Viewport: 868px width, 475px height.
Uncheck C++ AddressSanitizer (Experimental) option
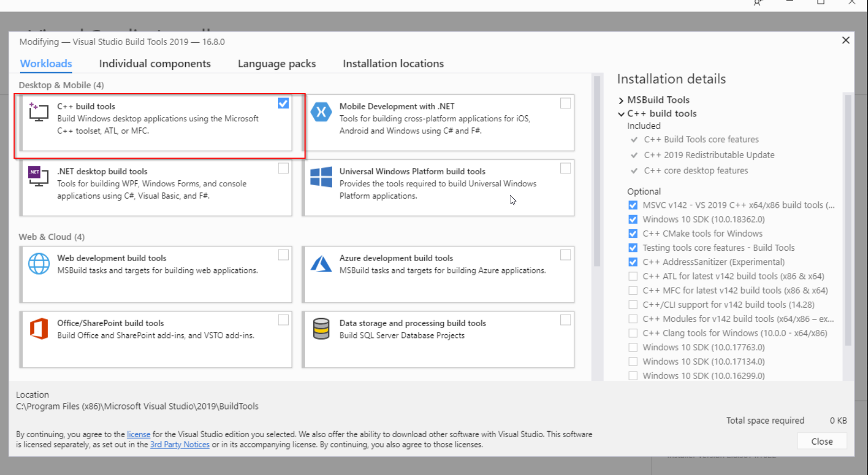[632, 262]
